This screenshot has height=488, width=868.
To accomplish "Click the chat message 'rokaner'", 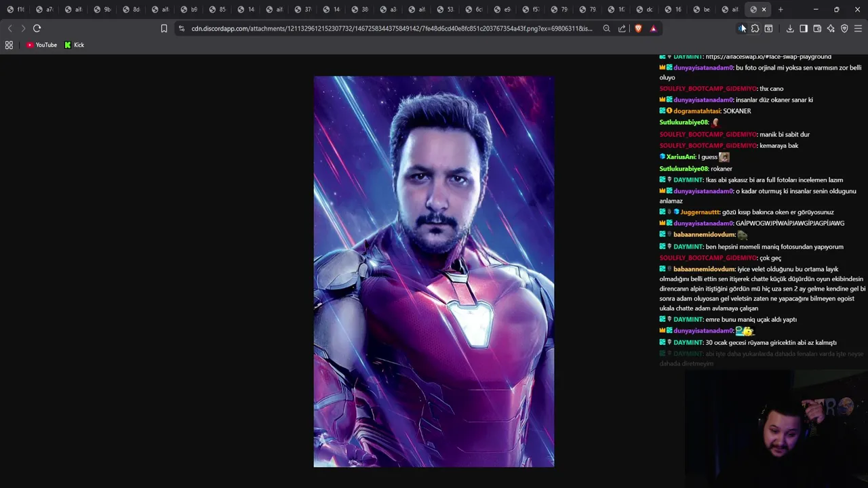I will (722, 169).
